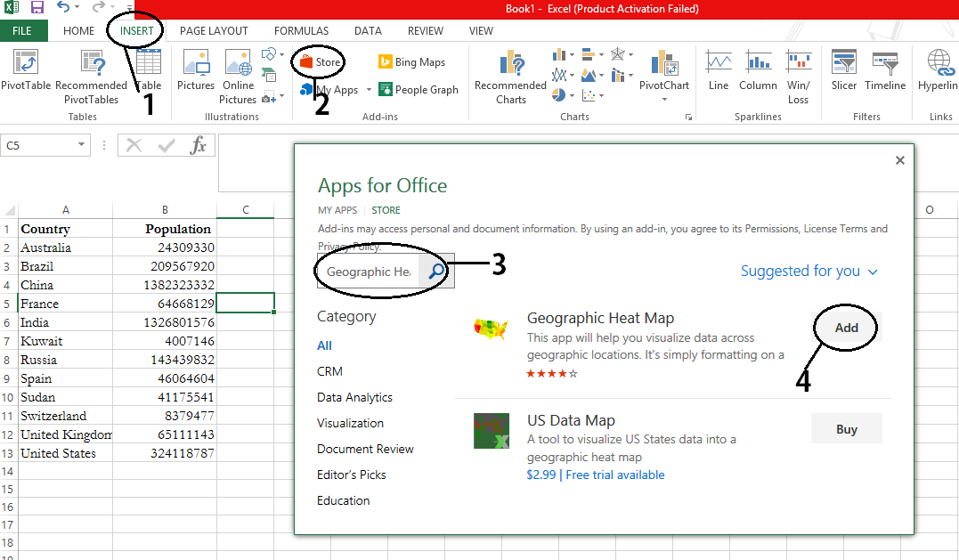The height and width of the screenshot is (560, 959).
Task: Select the Visualization category
Action: click(350, 424)
